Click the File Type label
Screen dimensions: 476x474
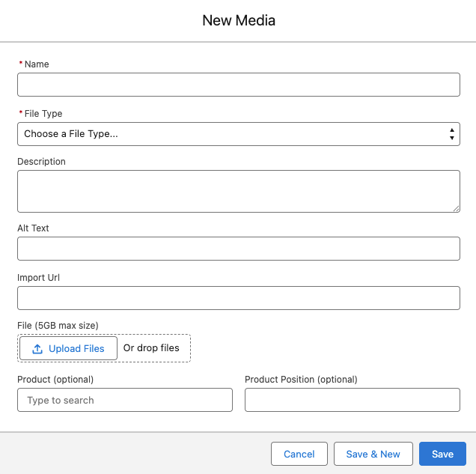pos(43,114)
